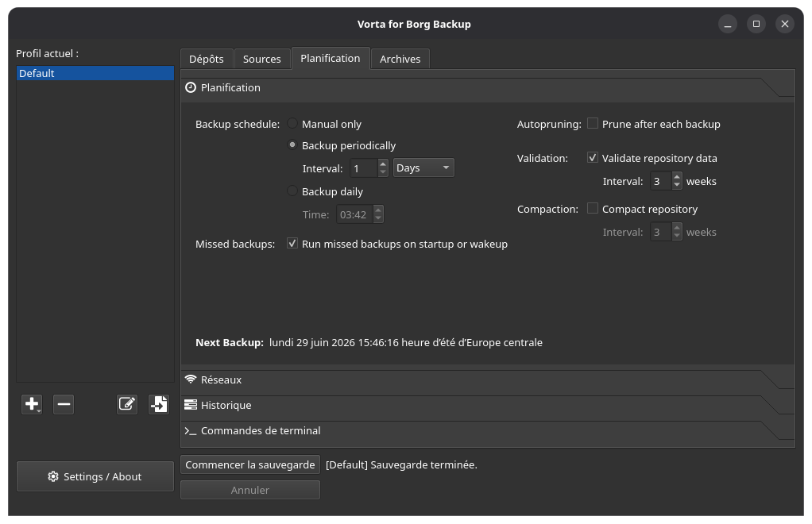Minimize the Vorta window
Viewport: 812px width, 524px height.
tap(728, 24)
